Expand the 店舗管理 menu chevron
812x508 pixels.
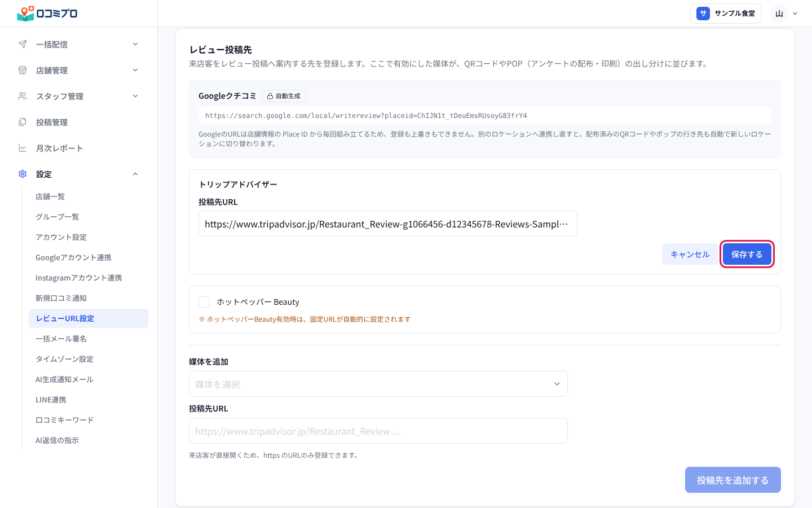pyautogui.click(x=135, y=70)
